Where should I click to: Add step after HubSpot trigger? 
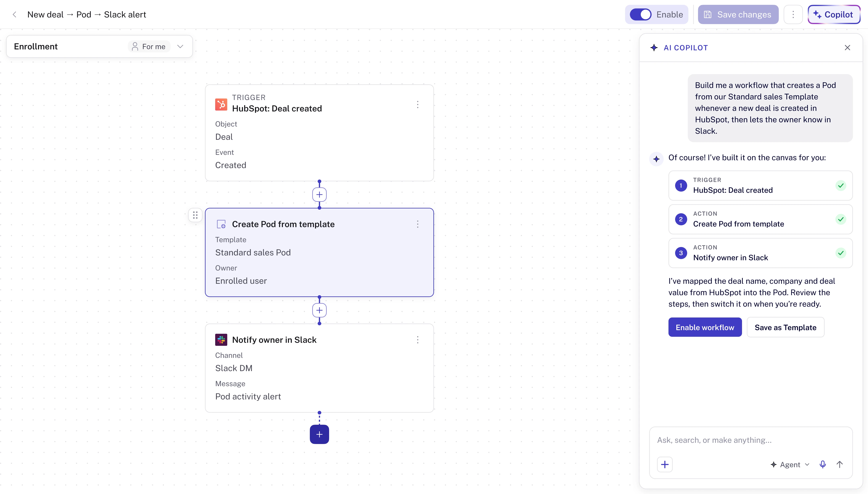pyautogui.click(x=319, y=195)
